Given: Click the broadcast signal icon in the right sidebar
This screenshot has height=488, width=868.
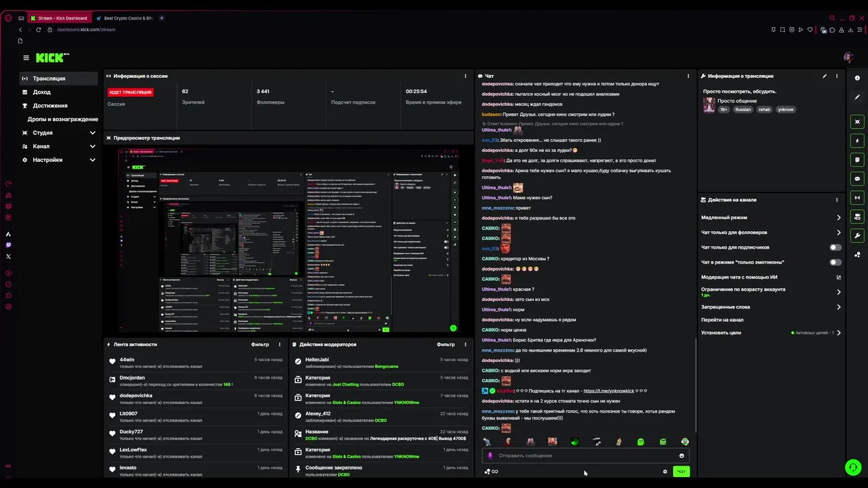Looking at the screenshot, I should tap(857, 198).
